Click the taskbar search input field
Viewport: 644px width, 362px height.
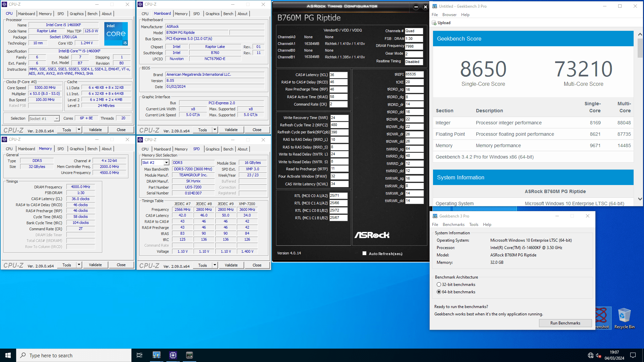point(74,355)
